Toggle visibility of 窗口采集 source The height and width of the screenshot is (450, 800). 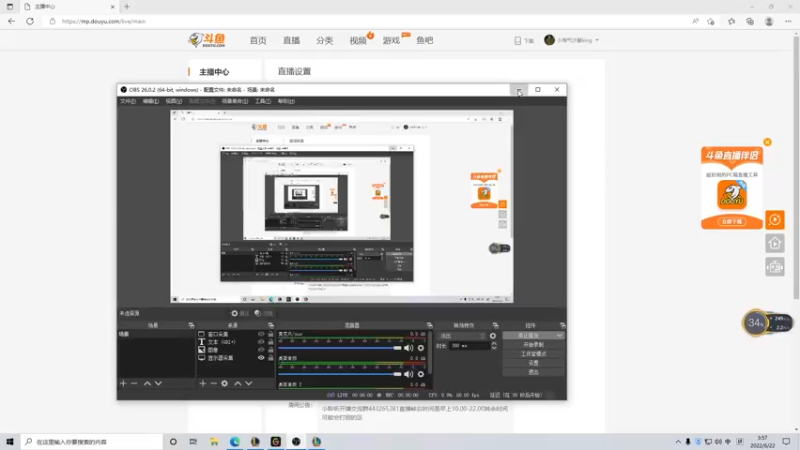coord(261,334)
